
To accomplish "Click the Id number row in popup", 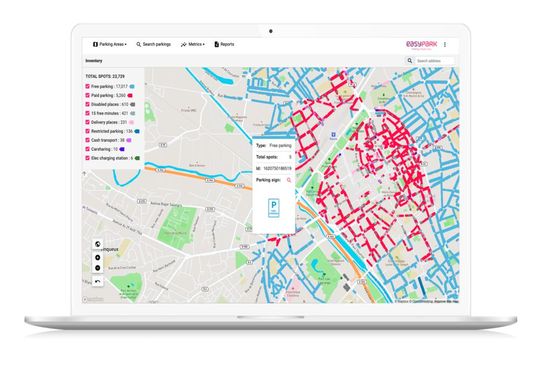I will 274,169.
